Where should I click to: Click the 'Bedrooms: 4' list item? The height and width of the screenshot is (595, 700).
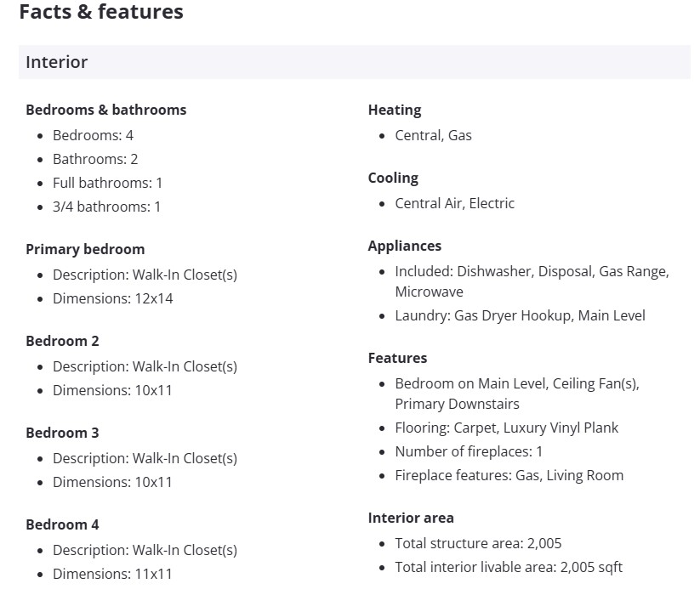(93, 135)
